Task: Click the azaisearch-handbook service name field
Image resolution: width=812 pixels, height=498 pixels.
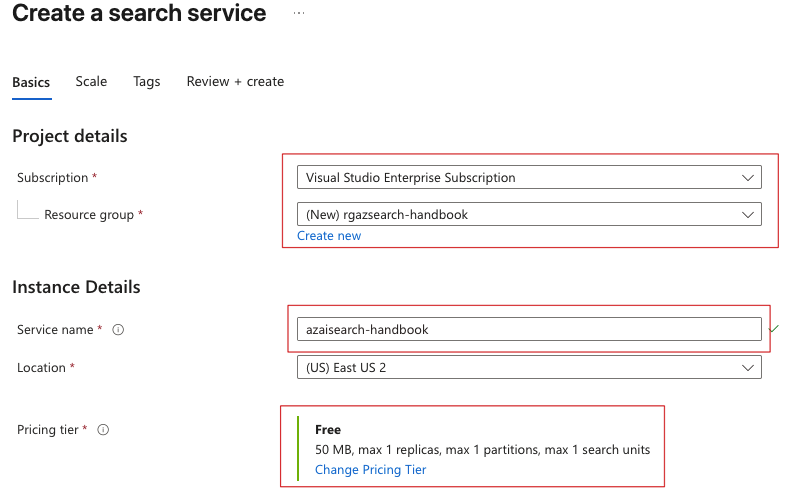Action: [x=529, y=329]
